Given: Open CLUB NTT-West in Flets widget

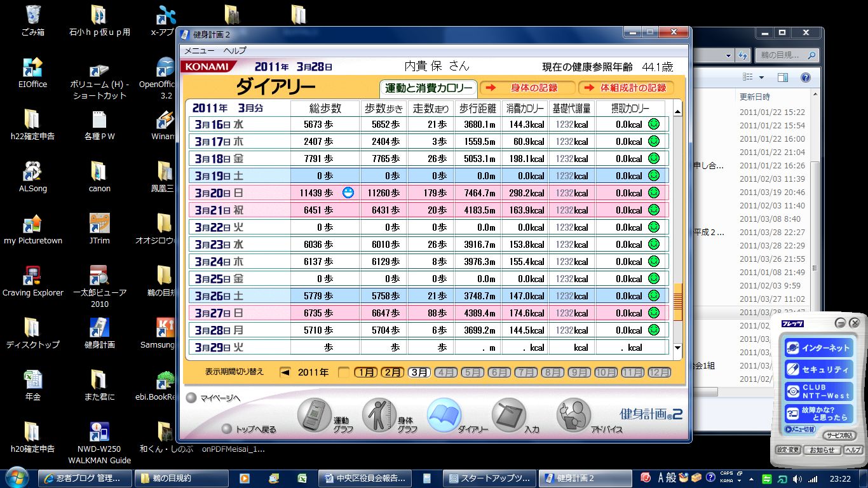Looking at the screenshot, I should (x=818, y=391).
